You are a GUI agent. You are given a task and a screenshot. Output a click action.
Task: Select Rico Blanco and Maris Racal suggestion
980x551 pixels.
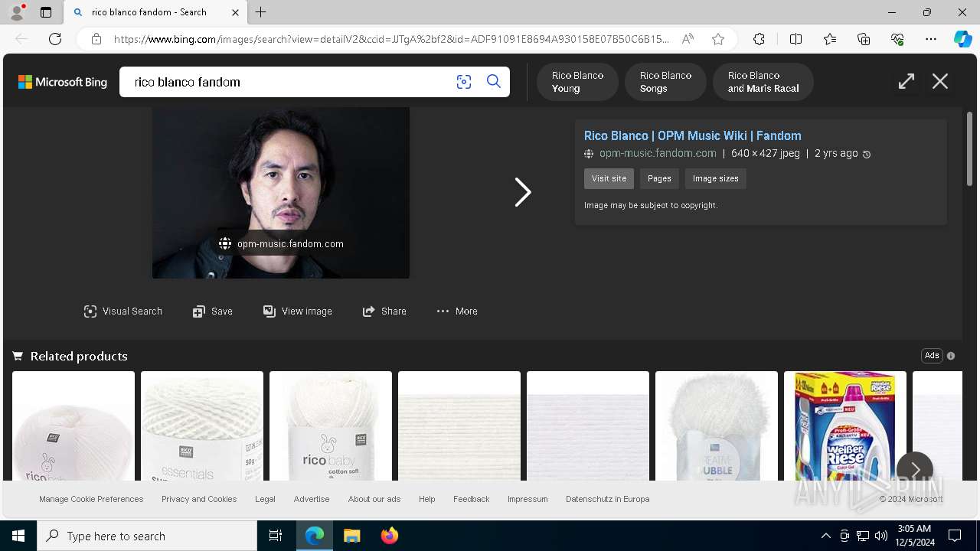pyautogui.click(x=763, y=82)
